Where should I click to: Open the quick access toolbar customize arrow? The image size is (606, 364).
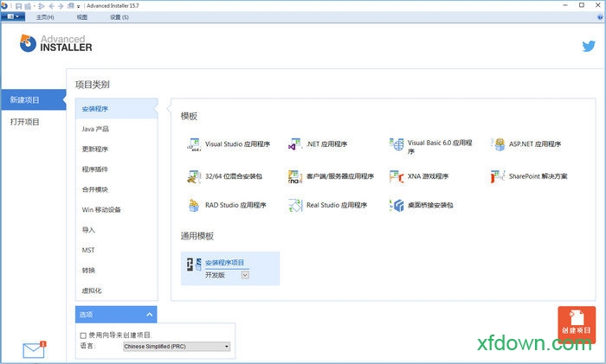tap(79, 6)
